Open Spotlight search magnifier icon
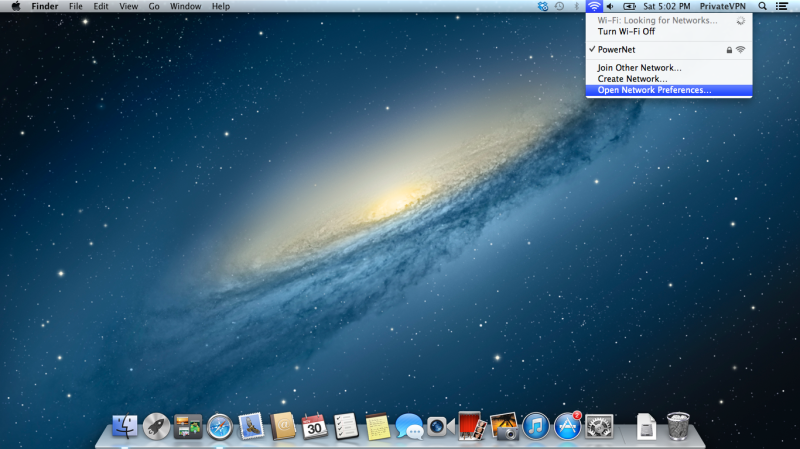Viewport: 800px width, 449px height. [x=763, y=6]
